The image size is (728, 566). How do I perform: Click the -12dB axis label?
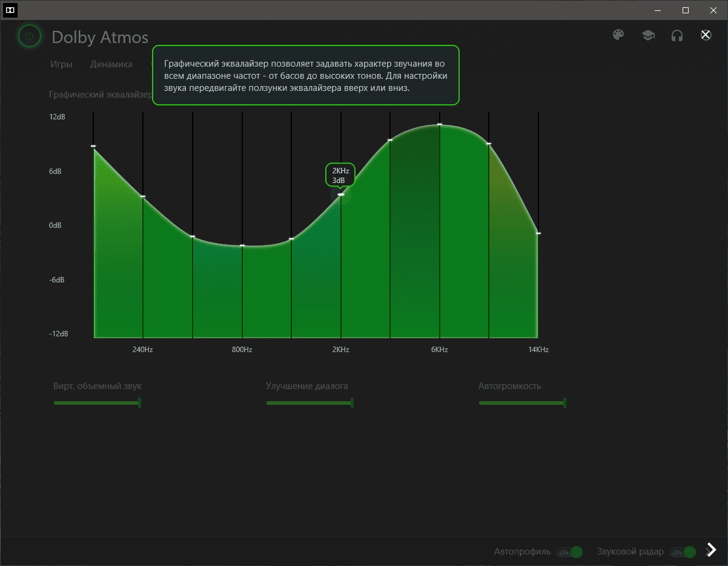[59, 334]
